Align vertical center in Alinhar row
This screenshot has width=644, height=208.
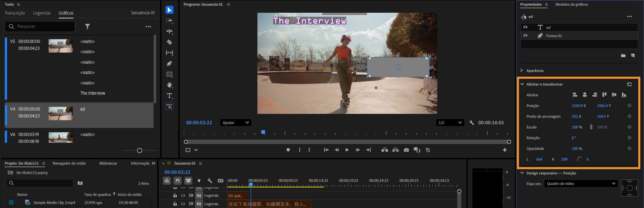(614, 95)
